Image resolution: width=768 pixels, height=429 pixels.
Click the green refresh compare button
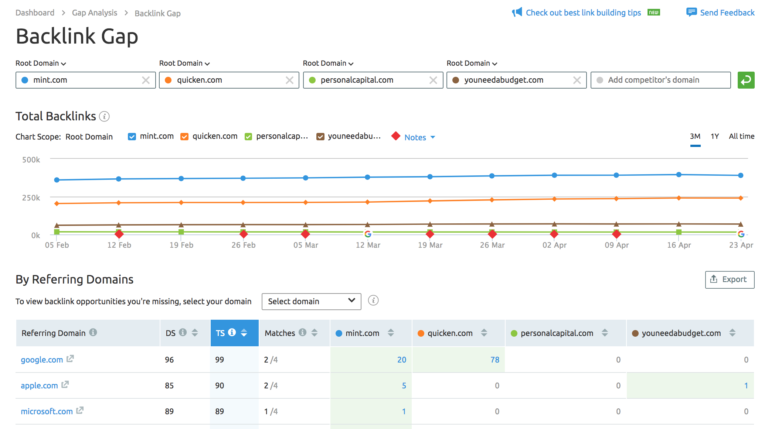(x=746, y=80)
